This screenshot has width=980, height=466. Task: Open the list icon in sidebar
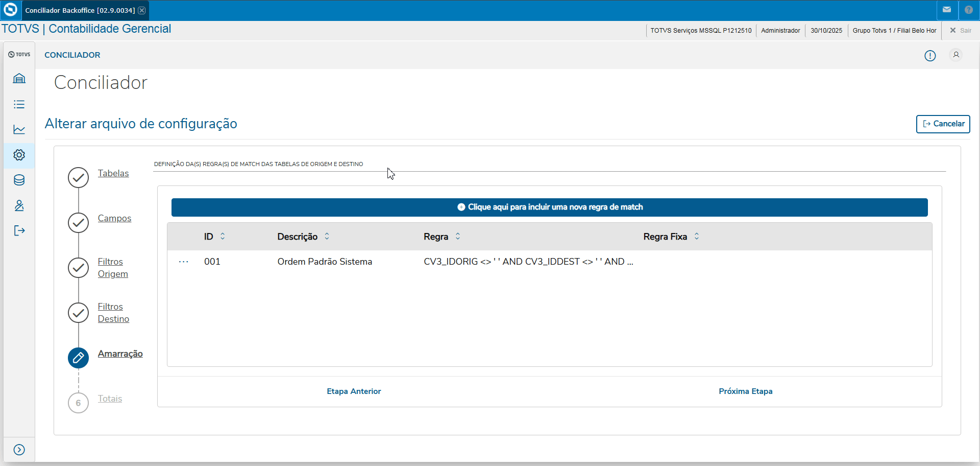coord(19,104)
